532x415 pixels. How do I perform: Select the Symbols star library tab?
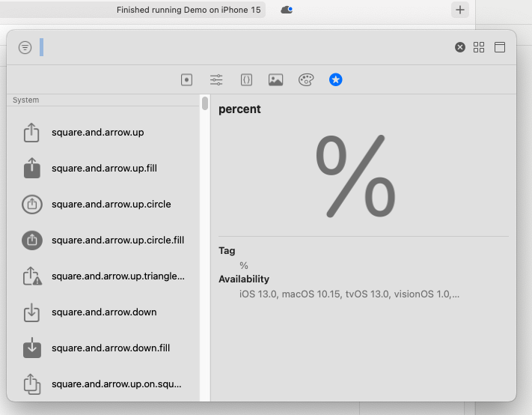tap(335, 80)
